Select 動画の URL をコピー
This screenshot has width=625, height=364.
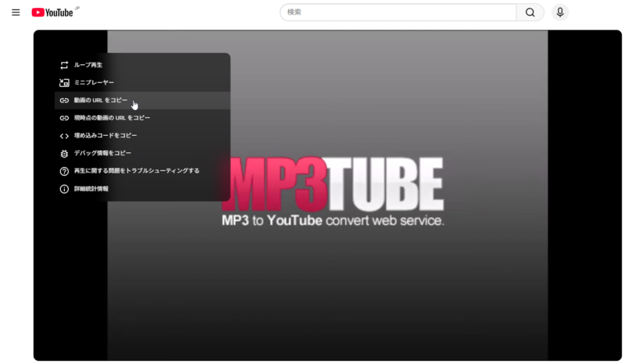point(142,101)
